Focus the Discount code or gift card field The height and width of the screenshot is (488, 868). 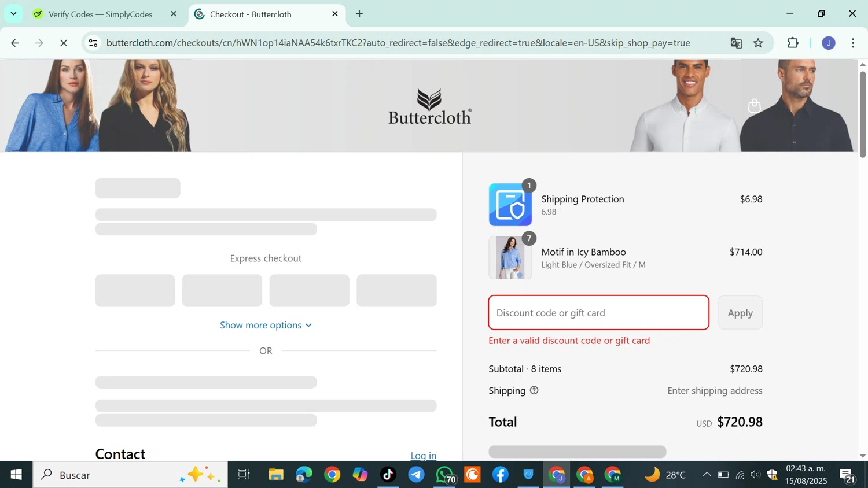(x=598, y=313)
